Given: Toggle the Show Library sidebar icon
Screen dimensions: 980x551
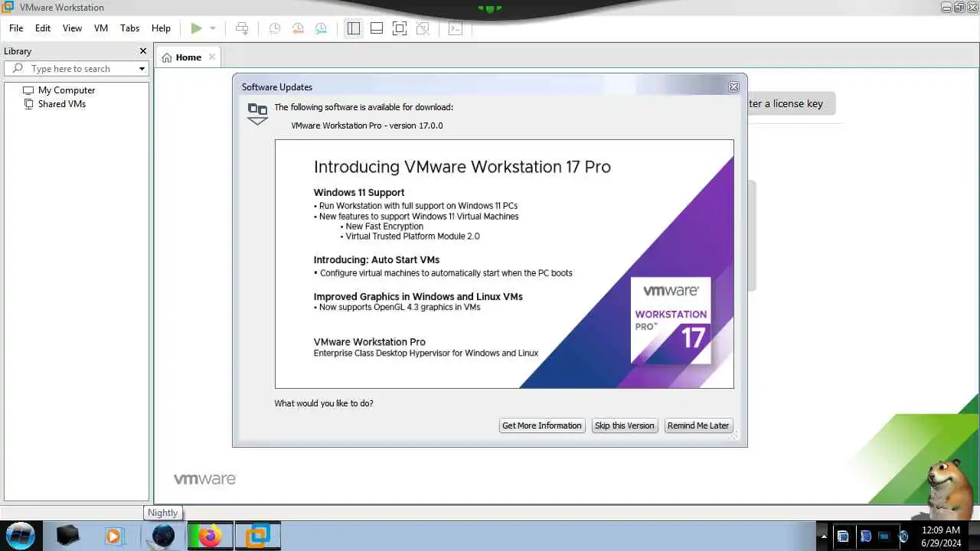Looking at the screenshot, I should click(x=353, y=28).
